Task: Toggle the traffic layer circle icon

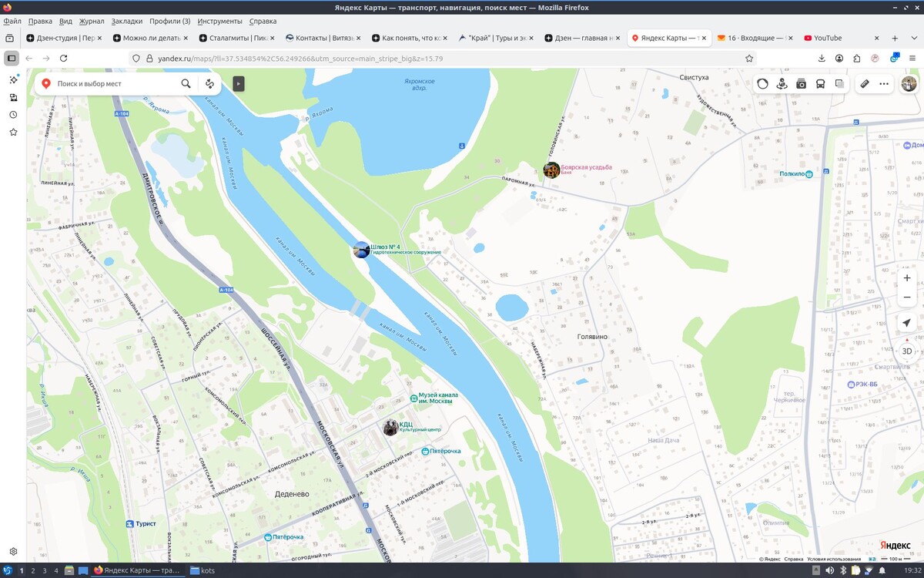Action: 762,83
